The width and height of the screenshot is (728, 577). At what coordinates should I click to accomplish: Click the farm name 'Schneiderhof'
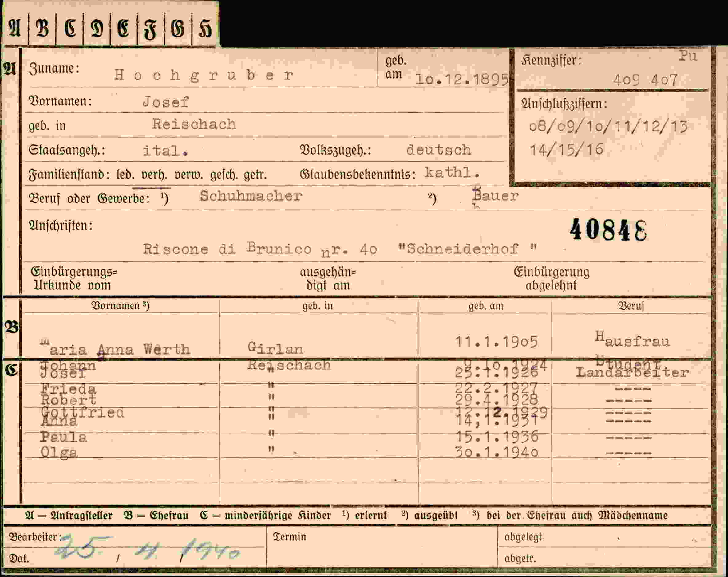pos(463,249)
